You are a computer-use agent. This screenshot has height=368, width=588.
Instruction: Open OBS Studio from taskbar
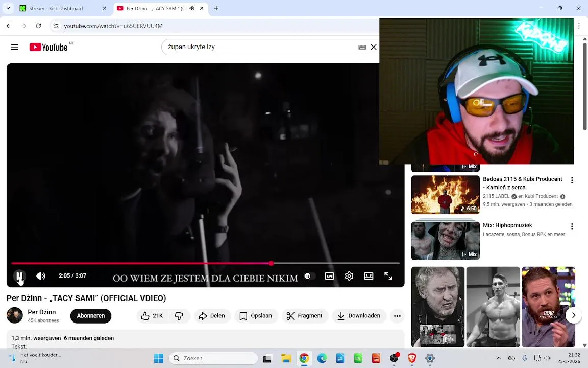click(394, 358)
